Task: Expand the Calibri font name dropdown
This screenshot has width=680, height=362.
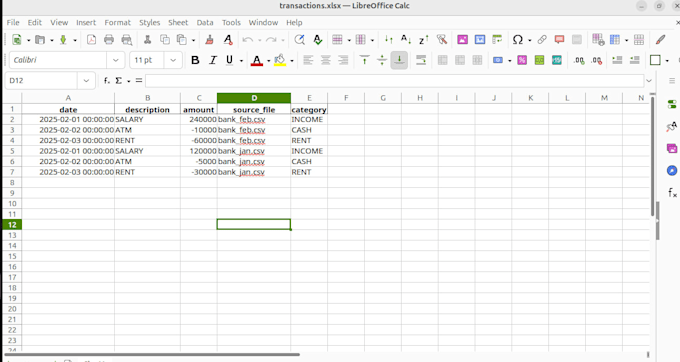Action: [116, 60]
